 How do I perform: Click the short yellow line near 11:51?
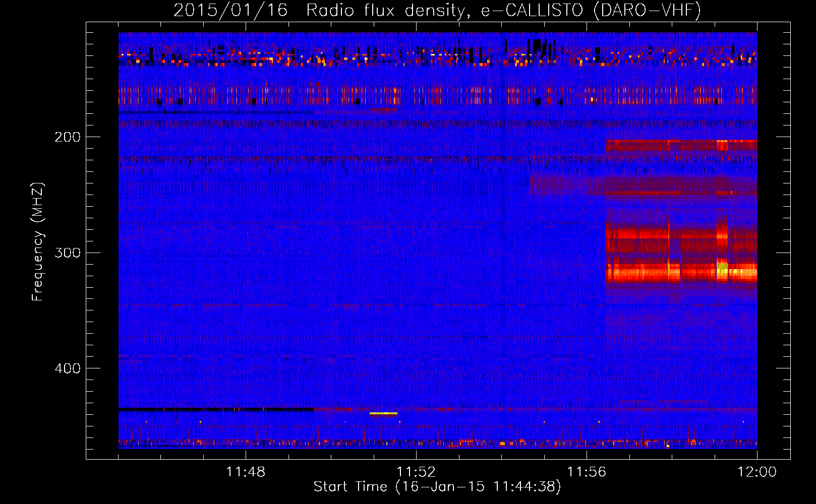[x=383, y=413]
